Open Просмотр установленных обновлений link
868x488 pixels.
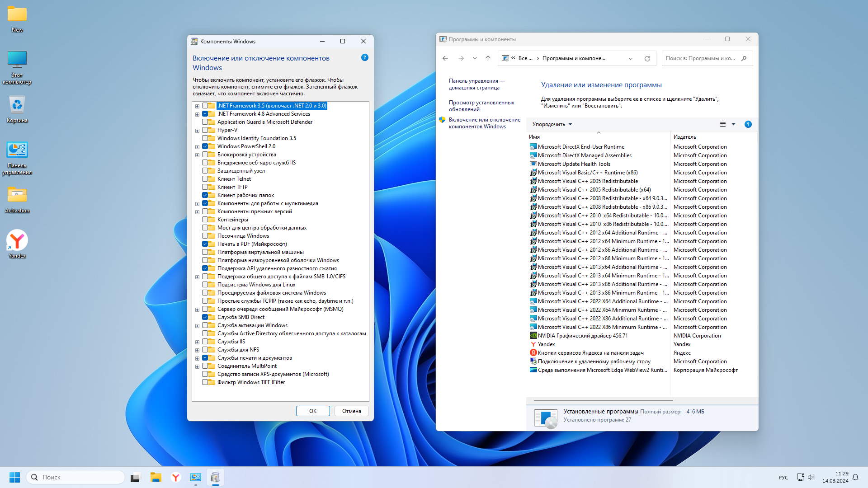481,106
